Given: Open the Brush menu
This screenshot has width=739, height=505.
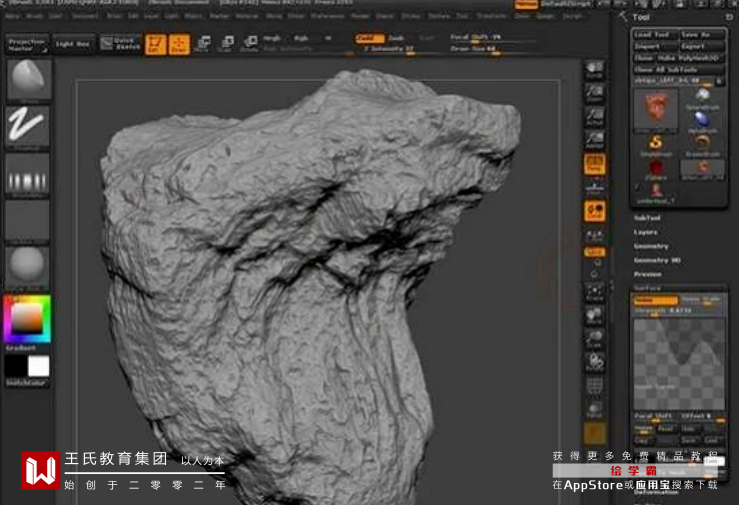Looking at the screenshot, I should point(34,16).
